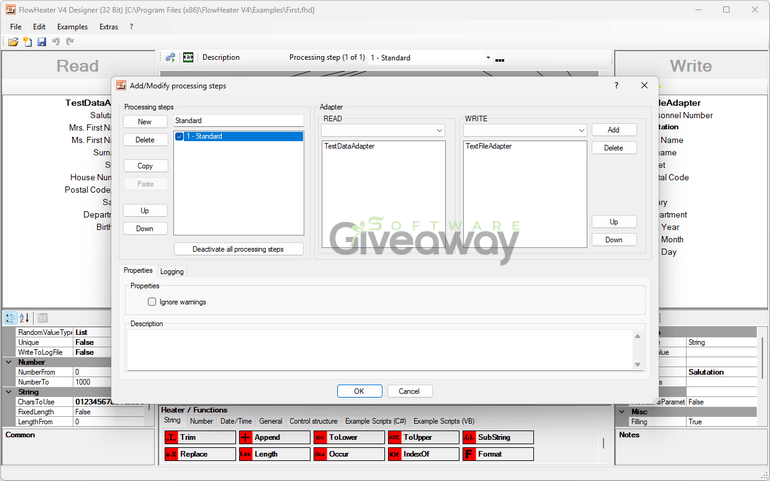Open the ? help menu
This screenshot has height=481, width=770.
131,27
